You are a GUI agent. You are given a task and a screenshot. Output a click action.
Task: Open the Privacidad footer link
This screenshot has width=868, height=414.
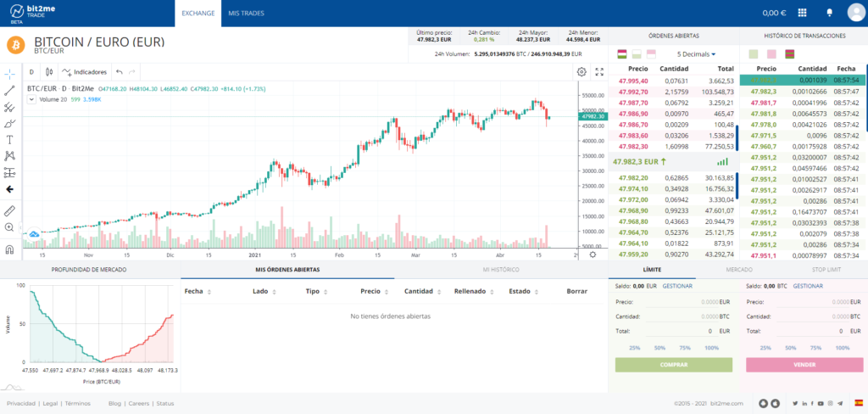[x=21, y=404]
